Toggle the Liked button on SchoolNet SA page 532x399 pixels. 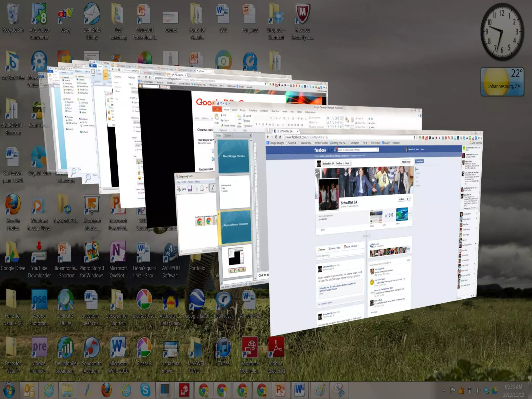tap(401, 199)
